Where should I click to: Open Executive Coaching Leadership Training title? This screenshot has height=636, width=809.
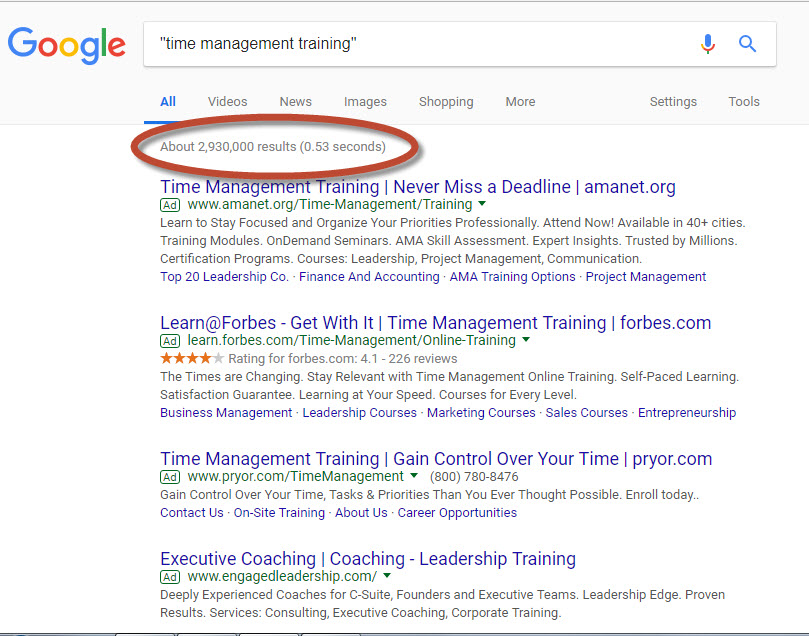[x=368, y=559]
